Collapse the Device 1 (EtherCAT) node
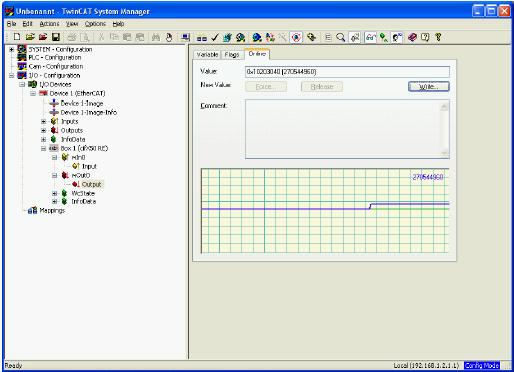Image resolution: width=514 pixels, height=372 pixels. click(33, 93)
